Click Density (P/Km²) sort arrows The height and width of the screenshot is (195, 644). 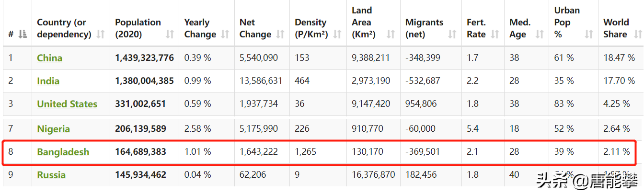tap(337, 34)
